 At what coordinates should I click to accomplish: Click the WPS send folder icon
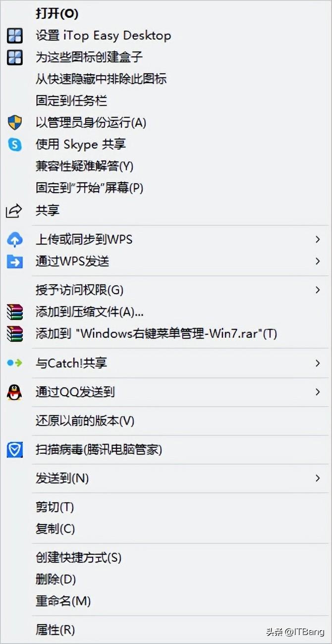14,261
